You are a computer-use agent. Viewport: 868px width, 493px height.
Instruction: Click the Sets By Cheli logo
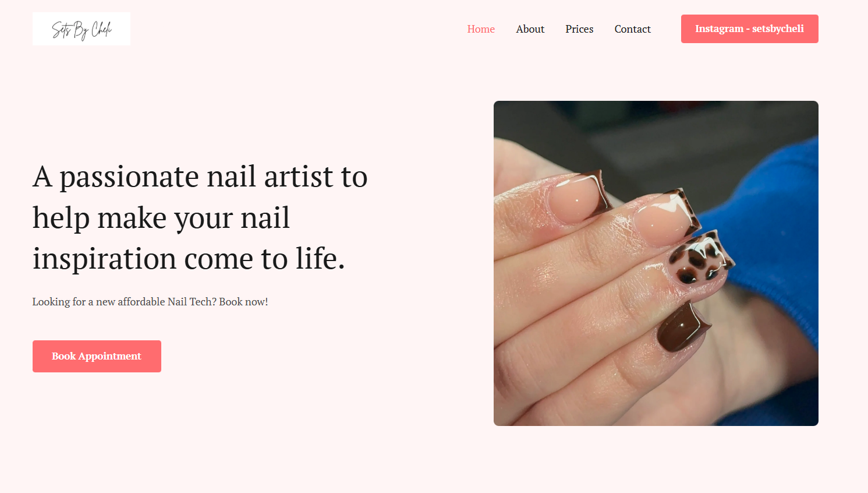tap(82, 29)
